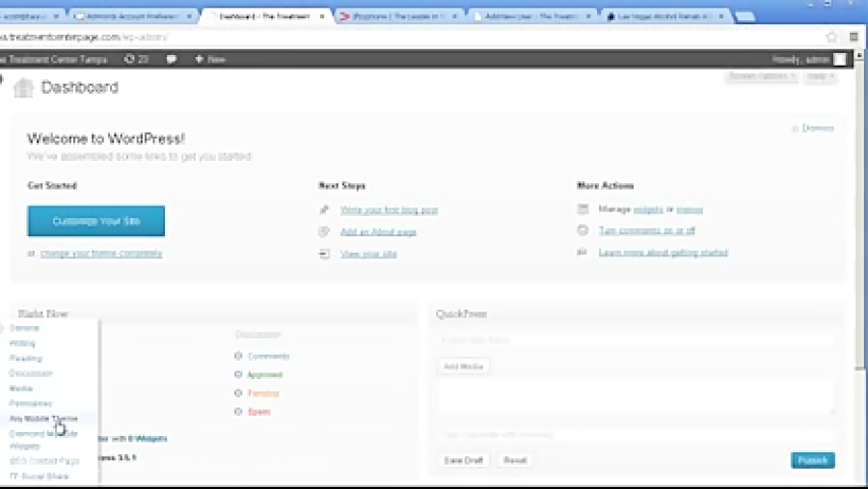
Task: Open the Chrome menu icon
Action: [x=854, y=37]
